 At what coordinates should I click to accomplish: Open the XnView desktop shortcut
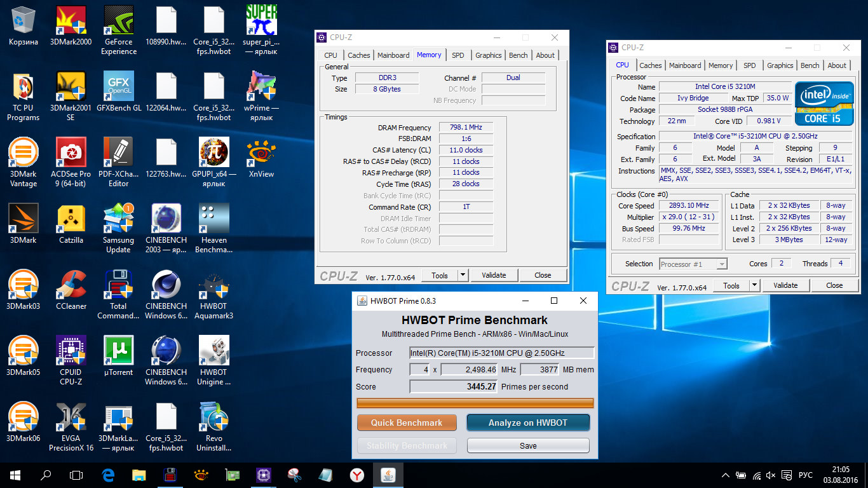pyautogui.click(x=261, y=158)
